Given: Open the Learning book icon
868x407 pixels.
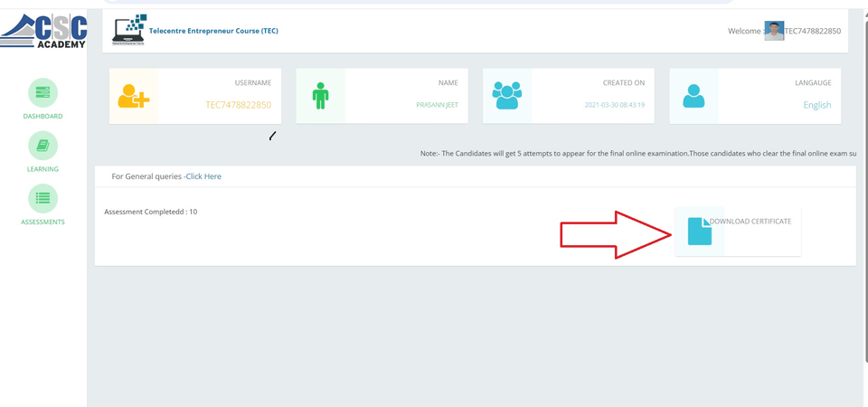Looking at the screenshot, I should click(x=42, y=146).
